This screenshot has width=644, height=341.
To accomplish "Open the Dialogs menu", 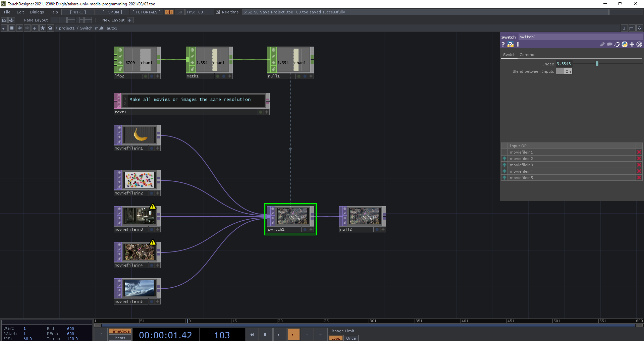I will [37, 12].
